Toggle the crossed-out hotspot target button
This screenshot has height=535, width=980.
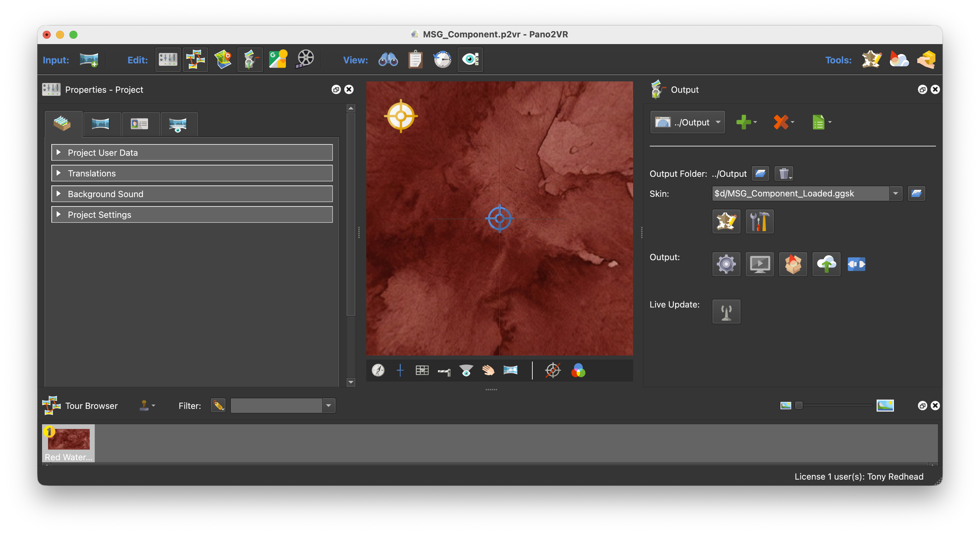(x=553, y=370)
